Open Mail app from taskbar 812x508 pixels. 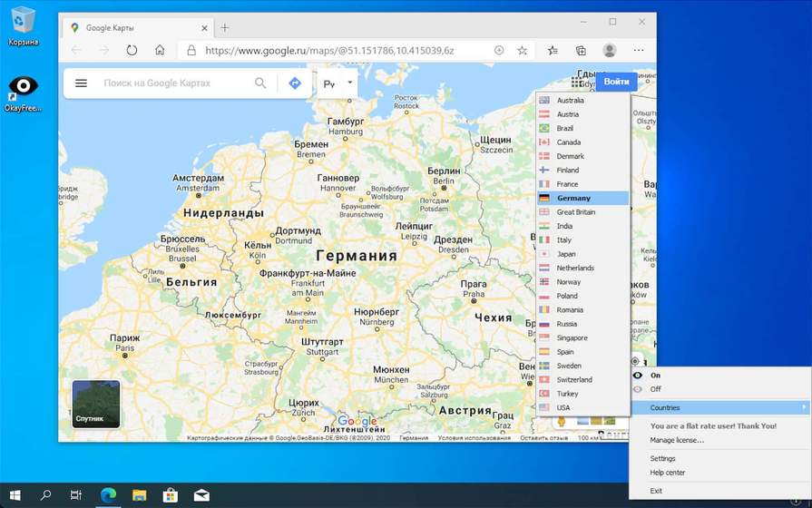coord(201,495)
